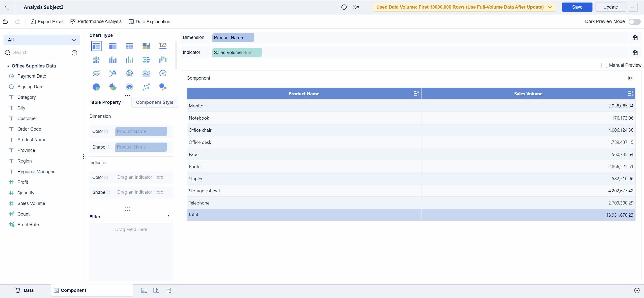Switch to the Component Style tab

click(154, 102)
